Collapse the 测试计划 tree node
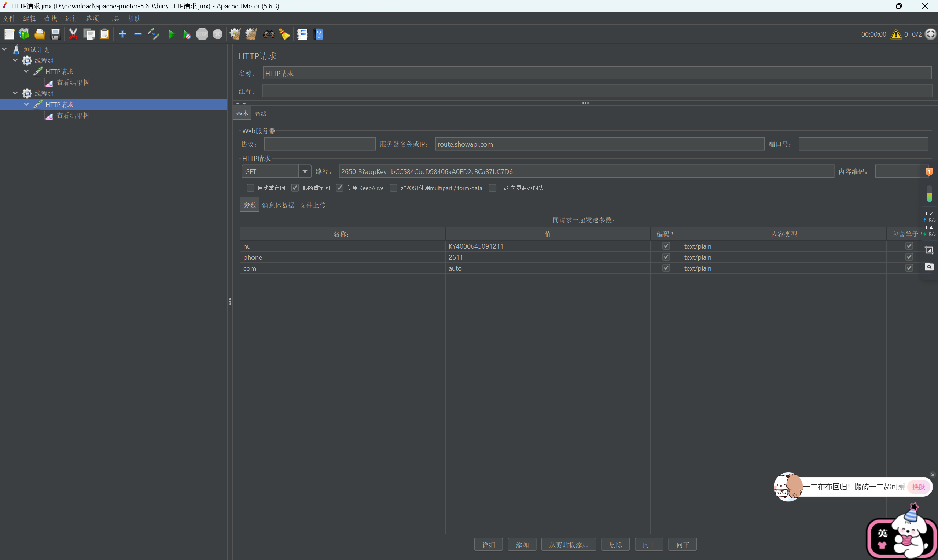 tap(4, 49)
